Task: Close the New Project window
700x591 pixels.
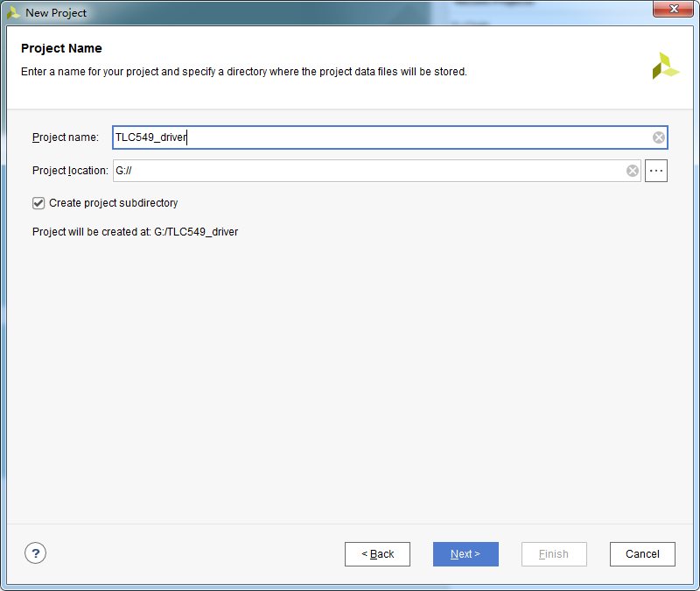Action: 674,9
